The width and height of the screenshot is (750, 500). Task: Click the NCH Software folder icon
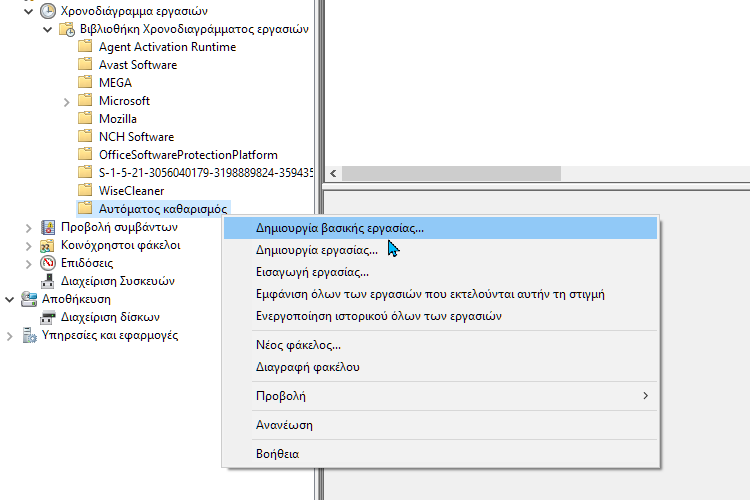(x=85, y=136)
